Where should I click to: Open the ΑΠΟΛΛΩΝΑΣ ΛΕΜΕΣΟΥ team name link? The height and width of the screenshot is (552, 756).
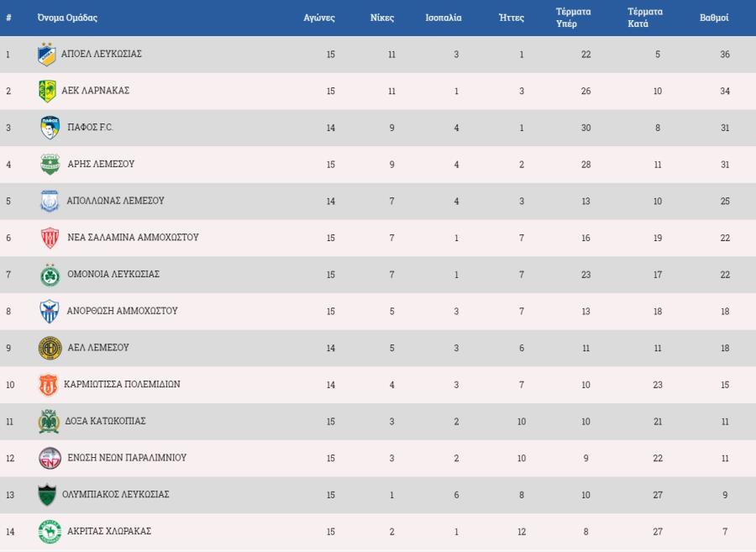click(x=115, y=201)
